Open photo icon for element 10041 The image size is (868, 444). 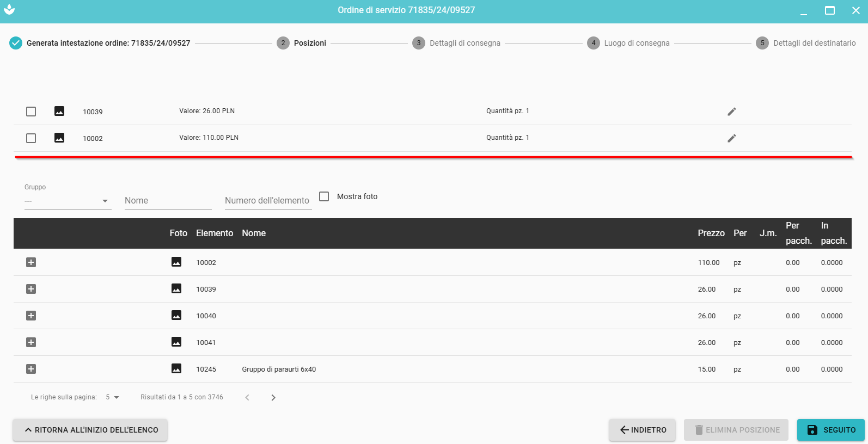(176, 342)
